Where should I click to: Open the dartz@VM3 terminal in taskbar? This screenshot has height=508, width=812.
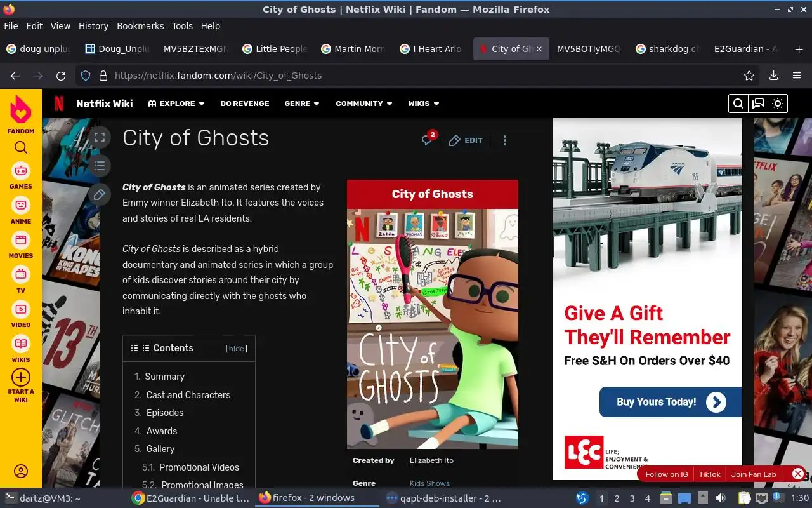pyautogui.click(x=43, y=498)
